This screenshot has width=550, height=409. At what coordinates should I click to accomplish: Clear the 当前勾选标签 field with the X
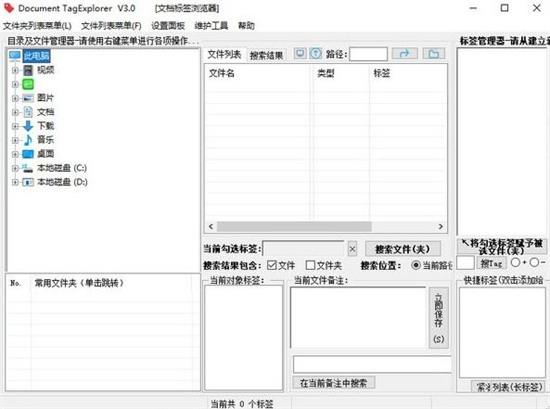[353, 249]
